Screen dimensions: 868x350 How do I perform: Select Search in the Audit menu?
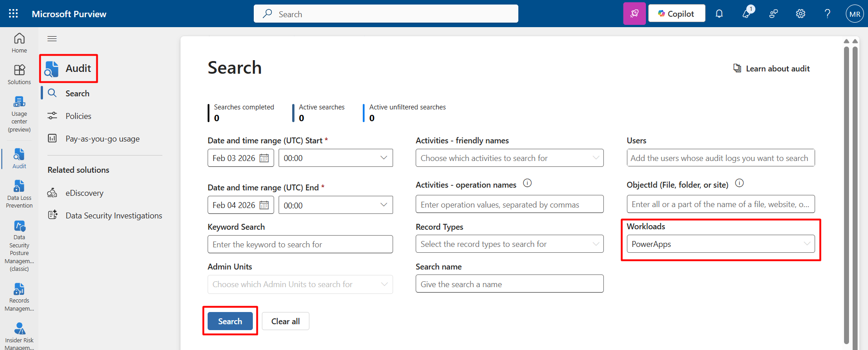[77, 93]
